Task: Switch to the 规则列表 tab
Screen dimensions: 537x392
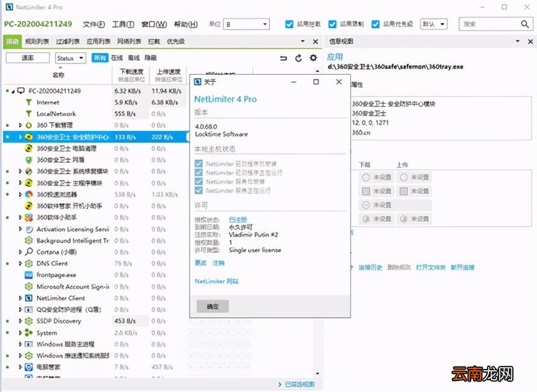Action: (36, 42)
